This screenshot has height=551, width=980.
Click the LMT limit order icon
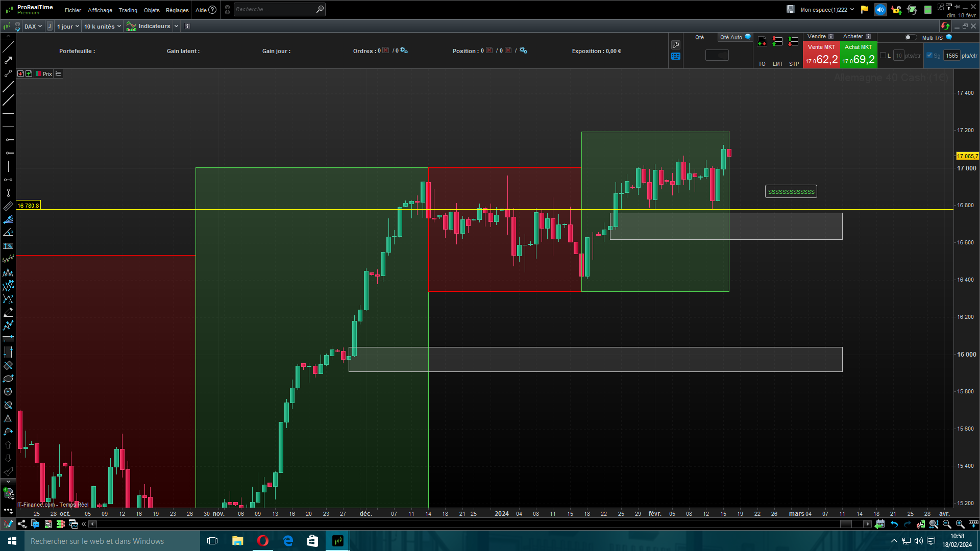coord(777,42)
